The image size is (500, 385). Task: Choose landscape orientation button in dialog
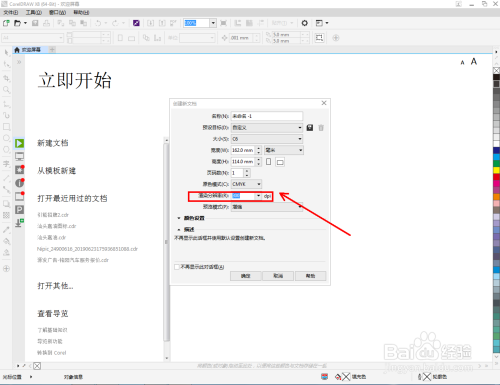280,162
